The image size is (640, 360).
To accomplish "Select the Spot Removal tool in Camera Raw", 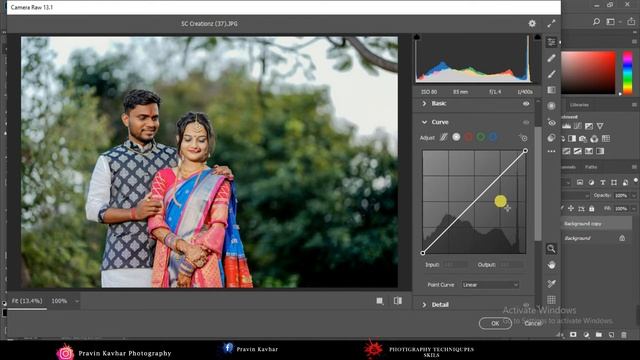I will pyautogui.click(x=551, y=58).
